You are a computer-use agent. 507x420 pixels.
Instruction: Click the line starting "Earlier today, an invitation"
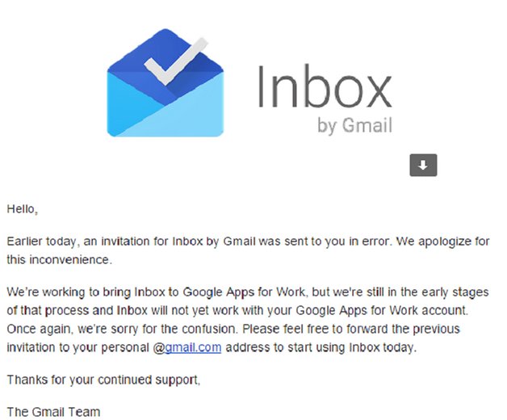(x=248, y=241)
